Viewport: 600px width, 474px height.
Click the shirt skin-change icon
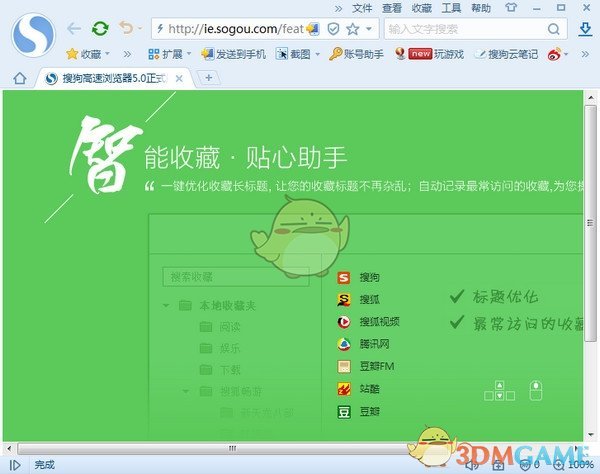point(511,8)
